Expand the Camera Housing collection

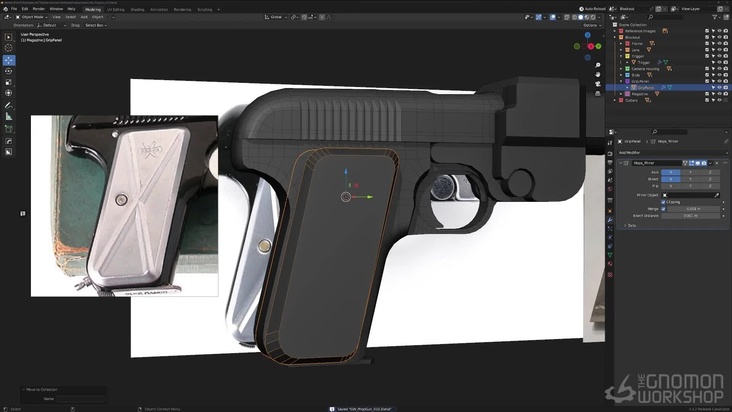point(621,69)
